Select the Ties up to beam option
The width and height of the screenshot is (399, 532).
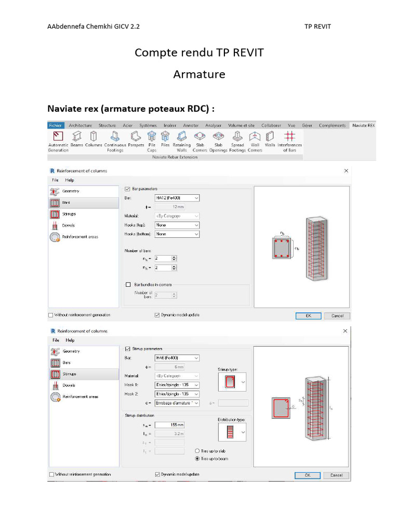[197, 459]
